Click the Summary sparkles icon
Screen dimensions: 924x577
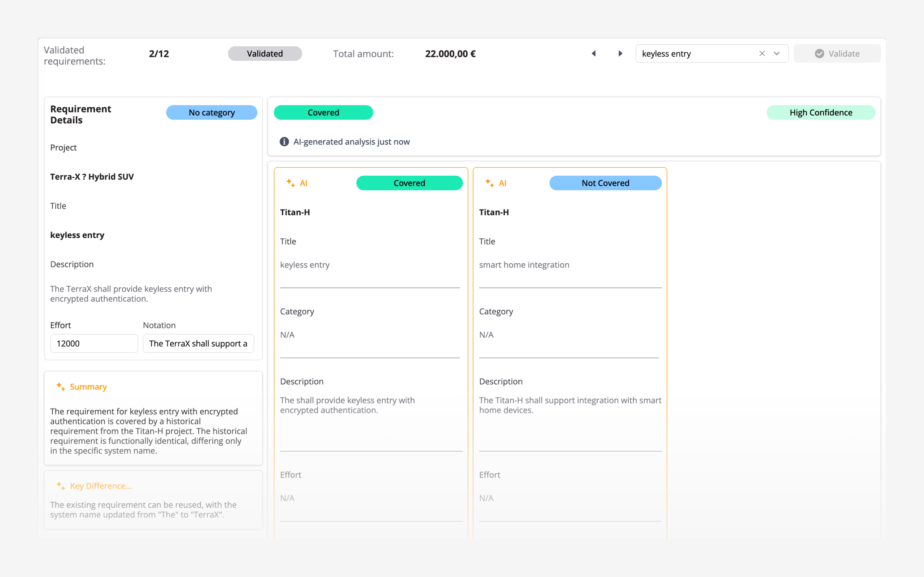[x=60, y=387]
